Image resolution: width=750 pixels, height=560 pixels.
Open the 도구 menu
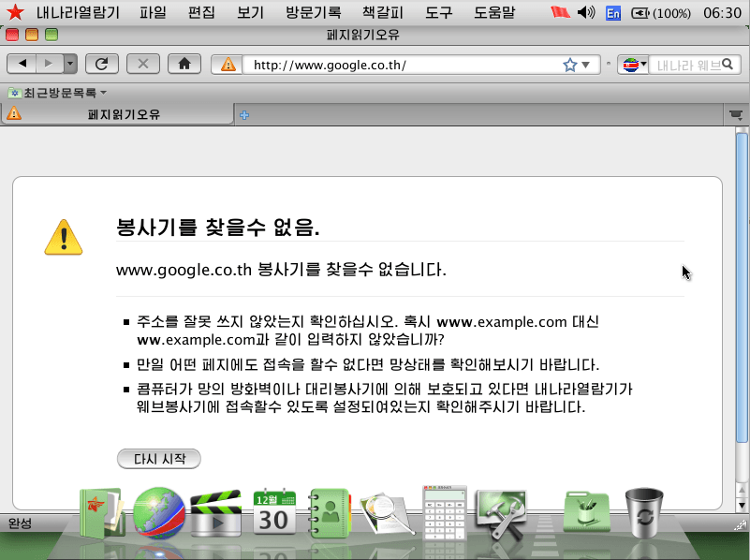tap(438, 12)
